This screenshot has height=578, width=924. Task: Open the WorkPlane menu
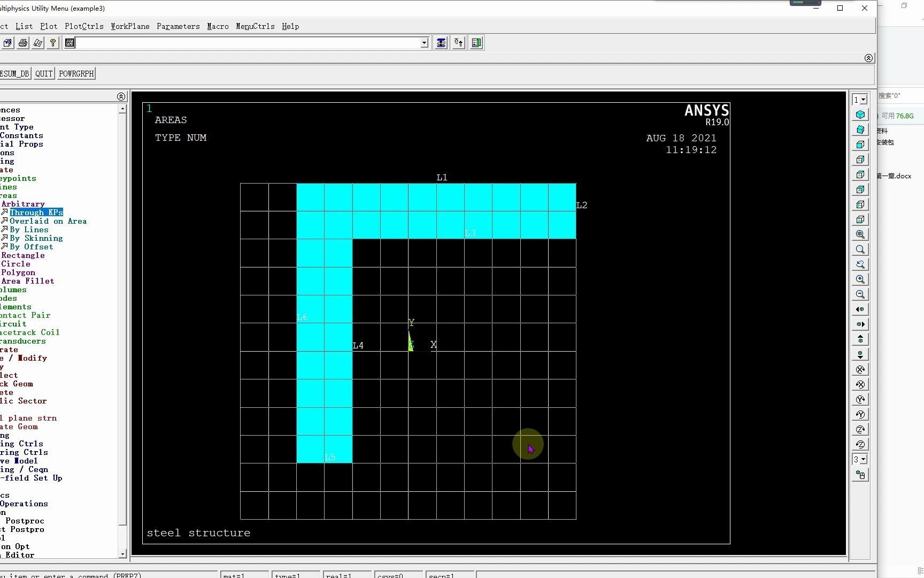coord(130,26)
